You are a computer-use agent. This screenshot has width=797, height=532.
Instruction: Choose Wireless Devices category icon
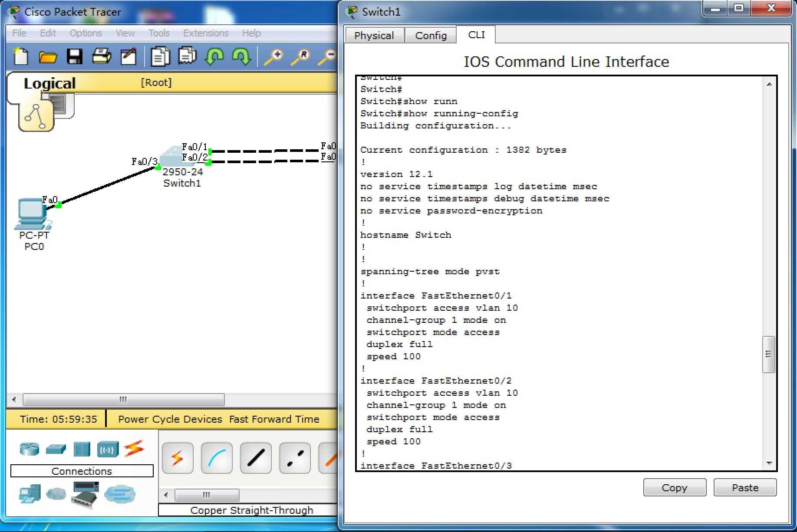pos(108,450)
